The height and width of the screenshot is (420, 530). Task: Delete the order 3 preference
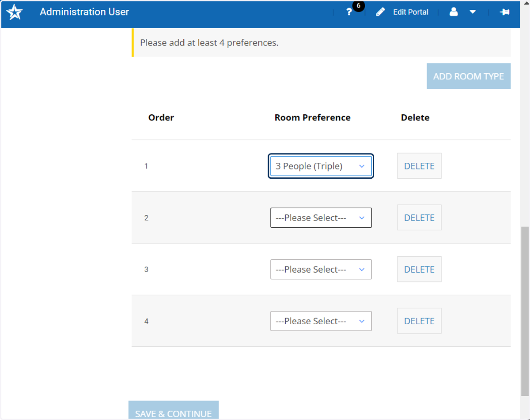pyautogui.click(x=419, y=269)
